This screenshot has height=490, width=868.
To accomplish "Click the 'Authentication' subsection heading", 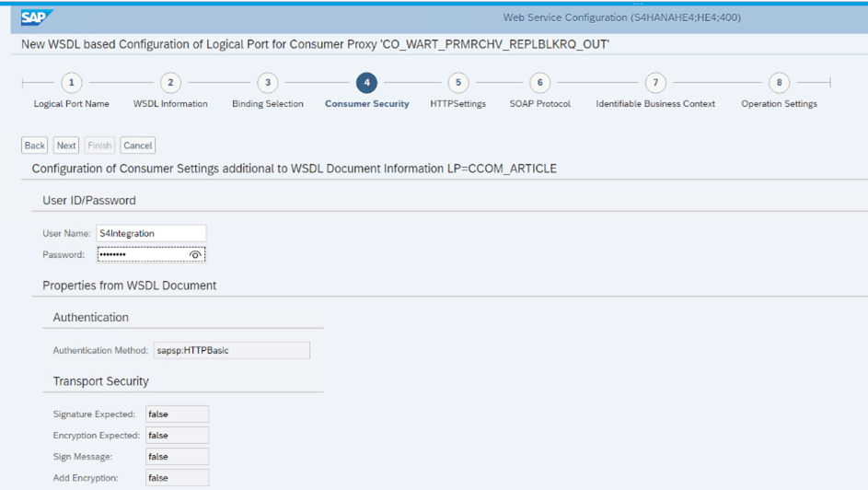I will [x=91, y=318].
